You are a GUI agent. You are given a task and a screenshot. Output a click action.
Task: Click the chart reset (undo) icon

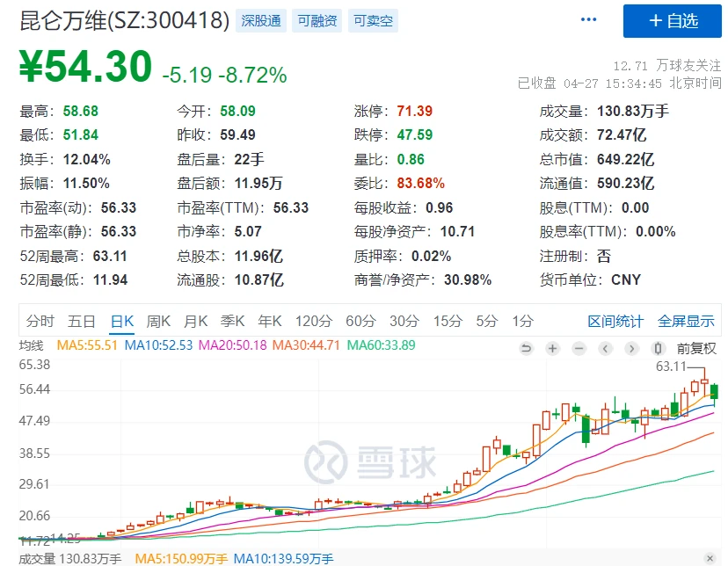point(526,348)
